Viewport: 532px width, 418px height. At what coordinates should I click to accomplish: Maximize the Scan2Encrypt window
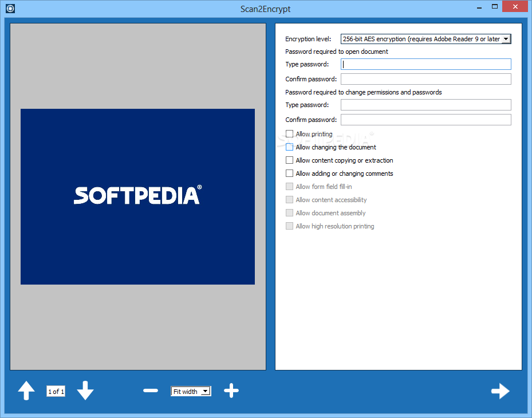tap(495, 7)
